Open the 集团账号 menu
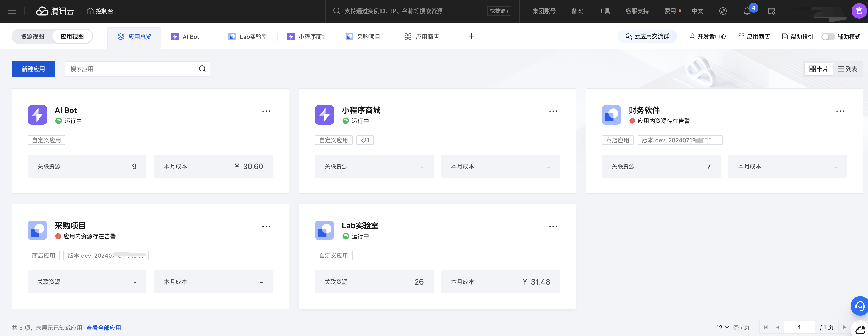 [x=544, y=11]
